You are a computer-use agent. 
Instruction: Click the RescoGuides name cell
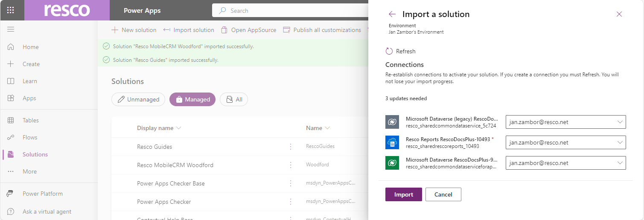click(320, 146)
